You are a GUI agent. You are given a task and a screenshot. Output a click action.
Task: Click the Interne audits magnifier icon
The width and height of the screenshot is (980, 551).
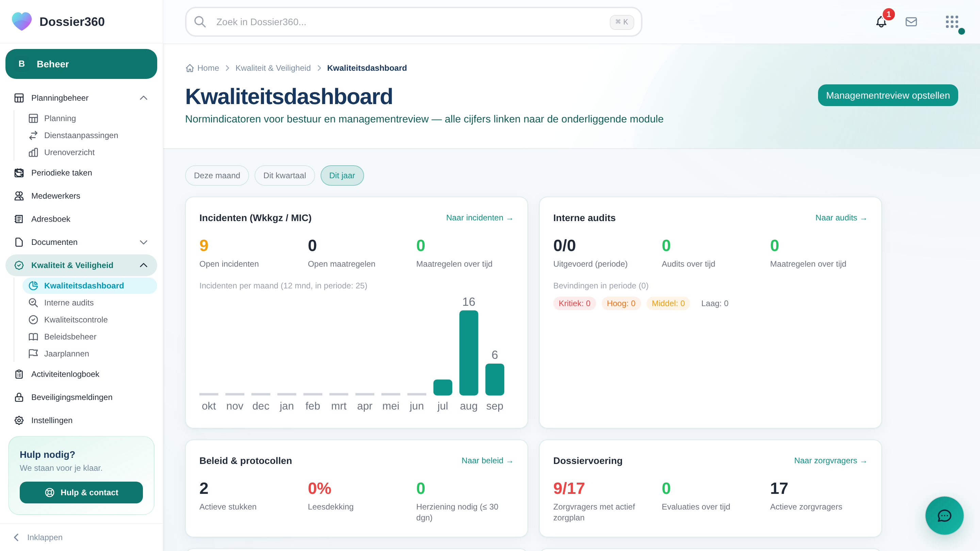pos(33,303)
